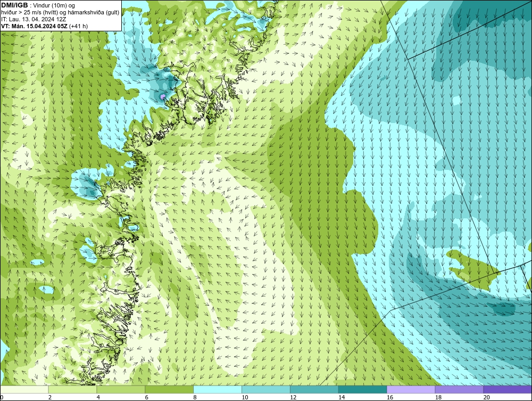Screen dimensions: 532x401
Task: Pick the light cyan 8–10 m/s legend swatch
Action: coord(218,389)
